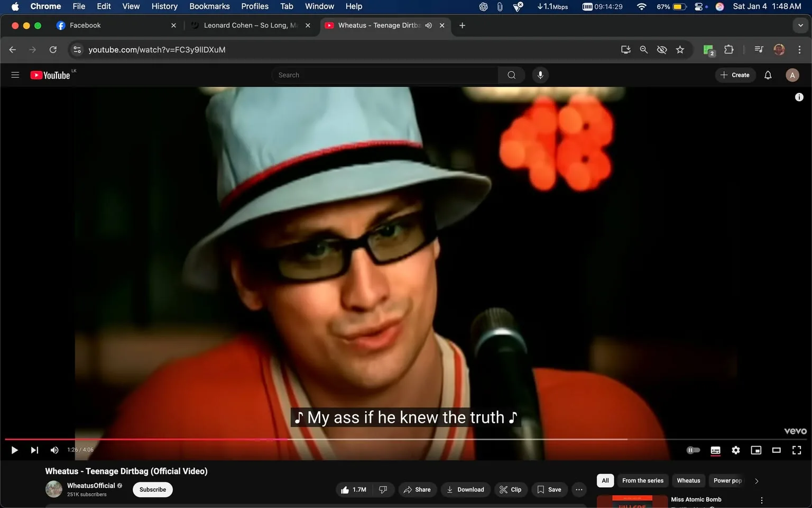
Task: Start a voice search with the microphone icon
Action: [540, 75]
